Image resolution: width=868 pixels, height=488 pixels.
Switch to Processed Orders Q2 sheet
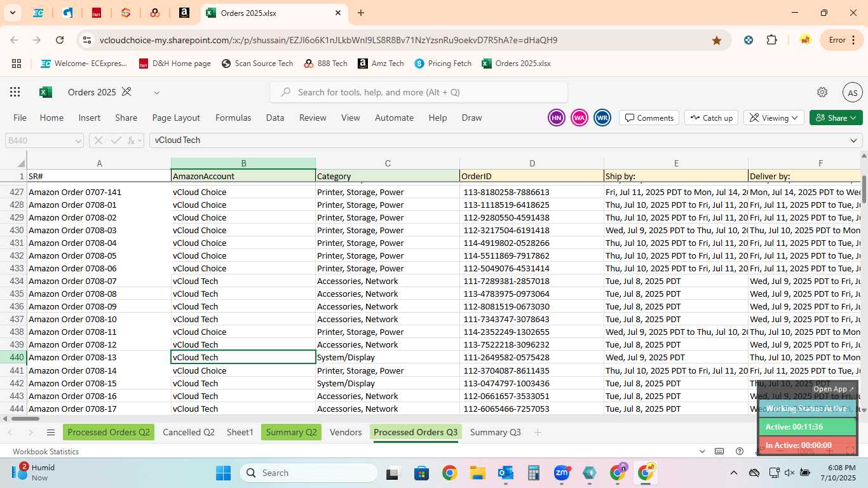tap(109, 432)
